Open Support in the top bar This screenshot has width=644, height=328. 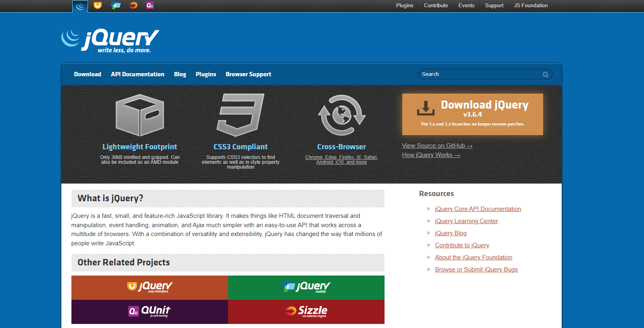[x=494, y=5]
